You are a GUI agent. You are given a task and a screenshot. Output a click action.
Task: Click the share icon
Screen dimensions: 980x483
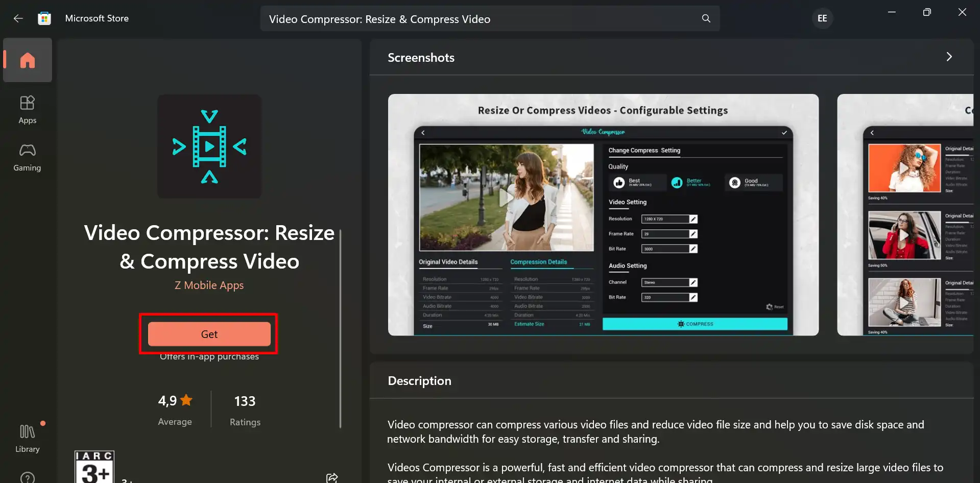point(332,478)
